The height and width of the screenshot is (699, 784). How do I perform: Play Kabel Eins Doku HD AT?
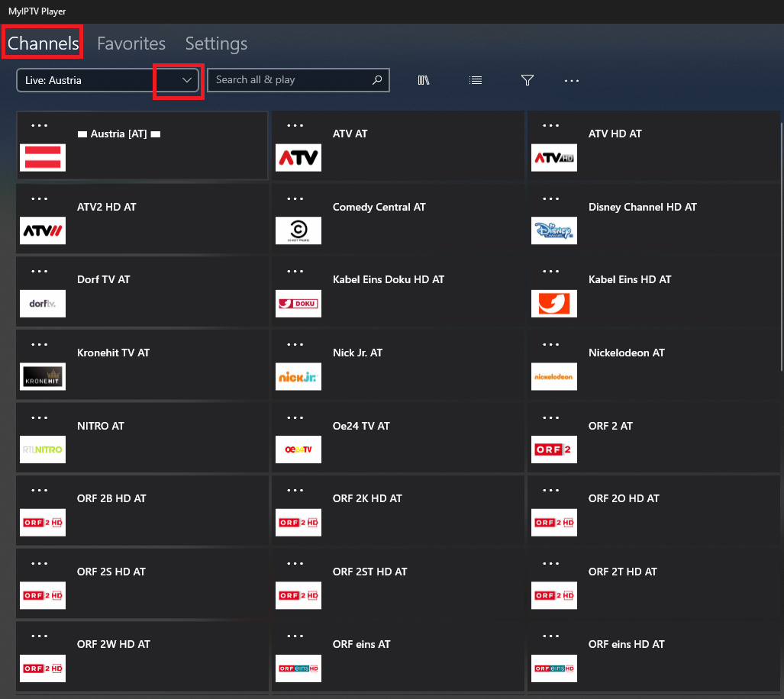click(398, 292)
